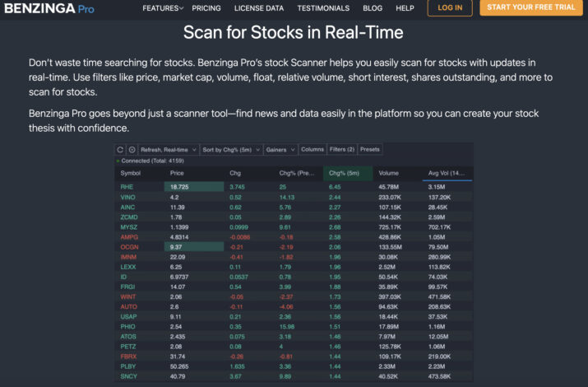Open the Refresh, Real-time dropdown

[169, 150]
